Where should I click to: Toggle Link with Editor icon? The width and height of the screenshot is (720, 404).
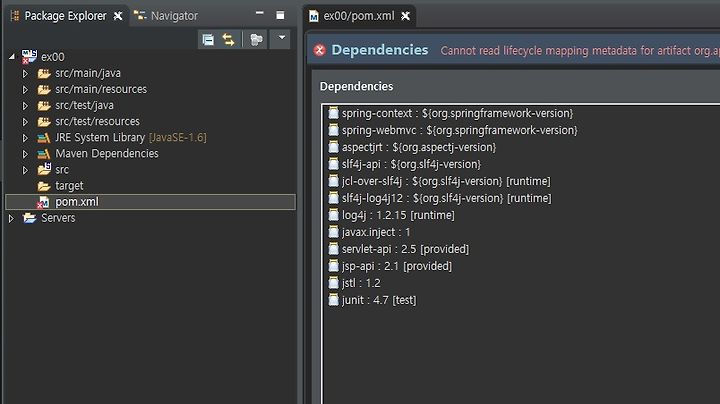(x=228, y=39)
